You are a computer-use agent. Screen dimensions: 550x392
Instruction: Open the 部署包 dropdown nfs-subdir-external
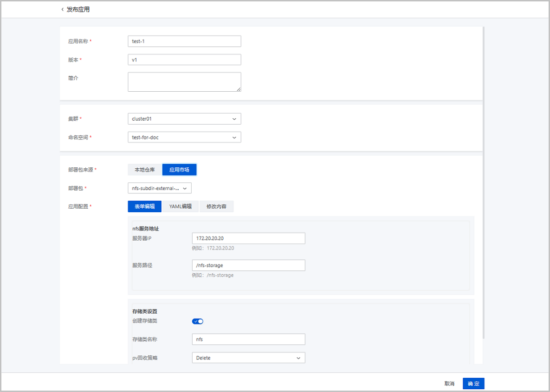[159, 188]
